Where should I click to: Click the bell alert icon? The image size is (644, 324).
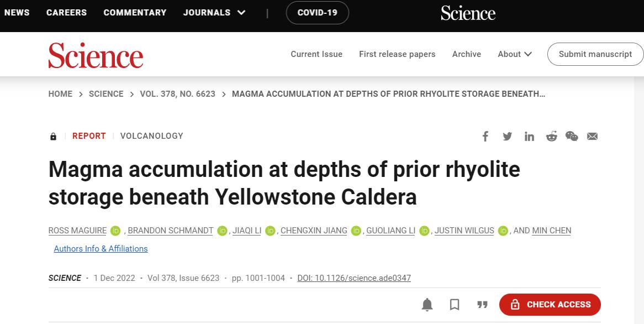pos(427,305)
